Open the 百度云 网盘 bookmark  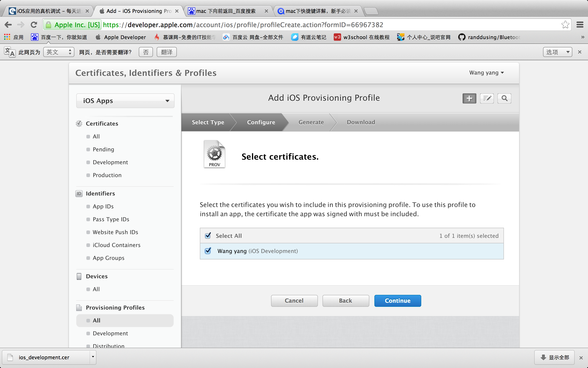tap(253, 37)
